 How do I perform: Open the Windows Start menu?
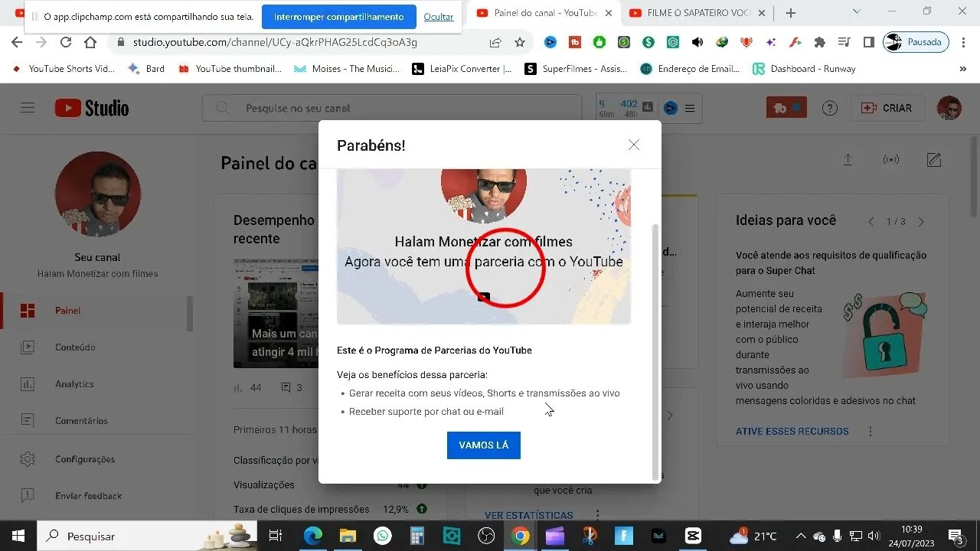[x=18, y=536]
